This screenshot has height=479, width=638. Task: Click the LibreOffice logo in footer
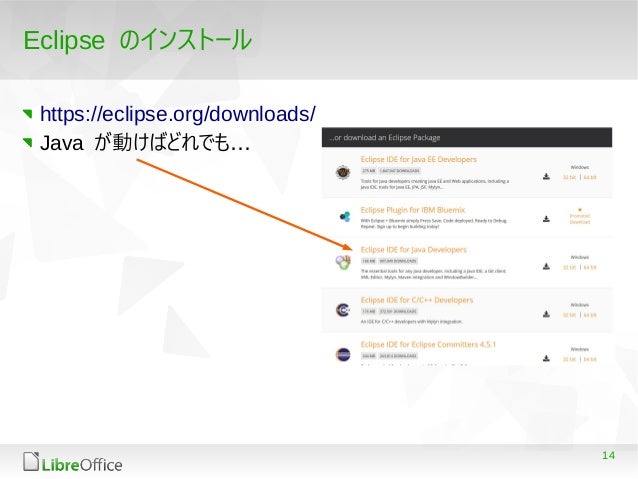pos(72,462)
